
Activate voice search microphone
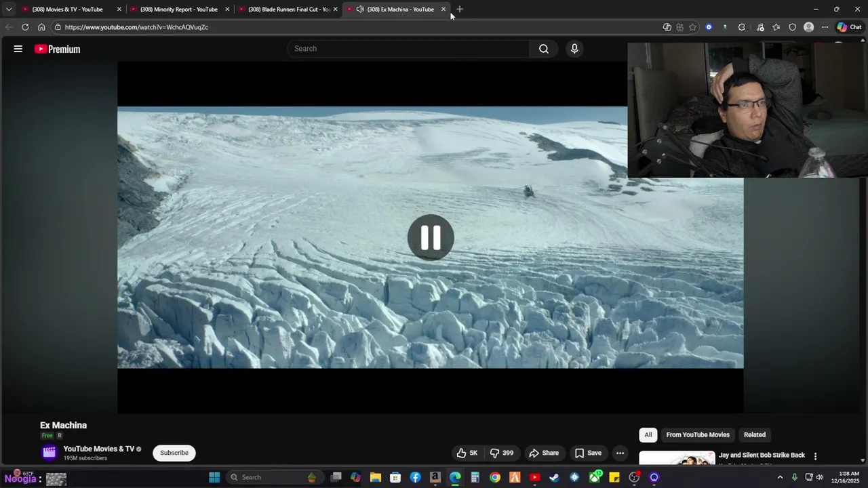point(574,49)
